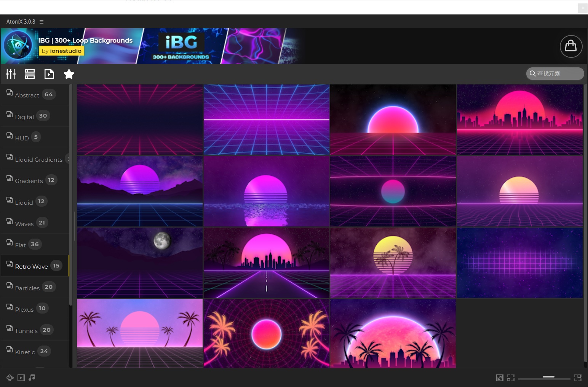Click the AtomX atom logo
Image resolution: width=588 pixels, height=387 pixels.
coord(18,46)
